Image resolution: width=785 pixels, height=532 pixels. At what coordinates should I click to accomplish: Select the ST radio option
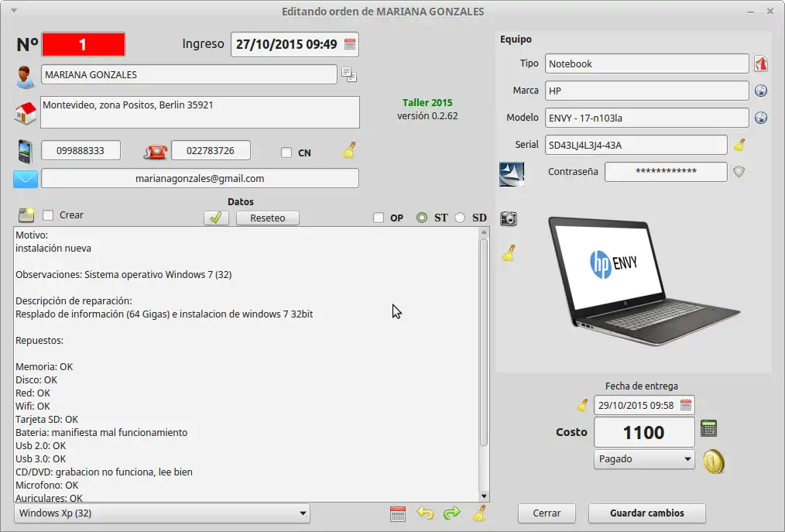(x=422, y=218)
